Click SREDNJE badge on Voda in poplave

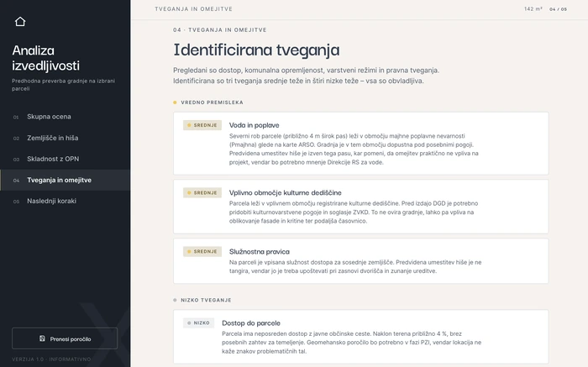(202, 125)
